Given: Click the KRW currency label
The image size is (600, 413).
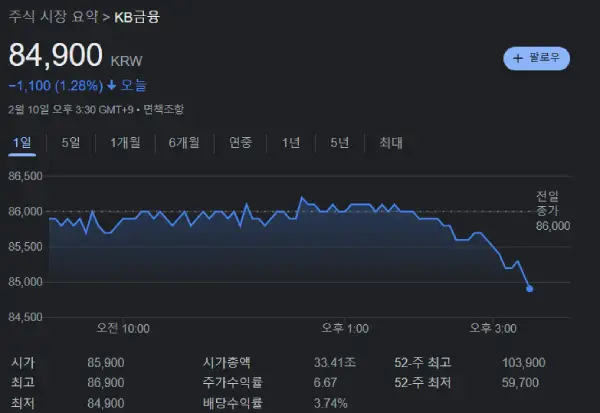Looking at the screenshot, I should [x=126, y=61].
